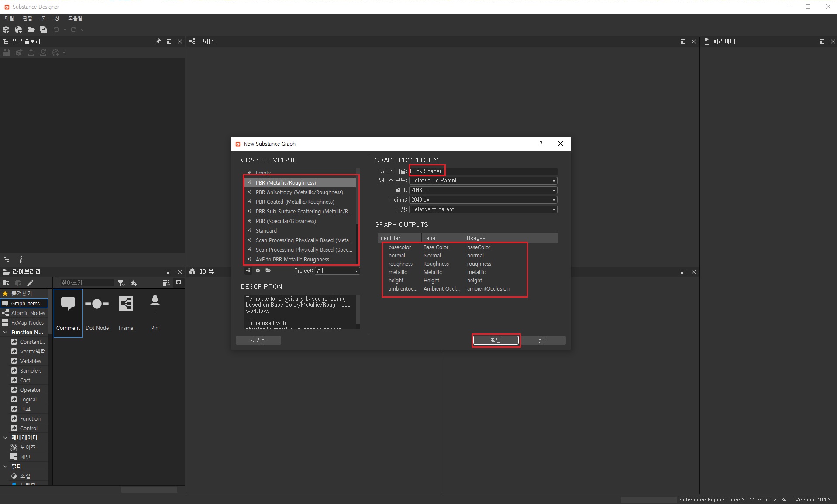Screen dimensions: 837x504
Task: Click the 취소 button in the dialog
Action: pos(543,340)
